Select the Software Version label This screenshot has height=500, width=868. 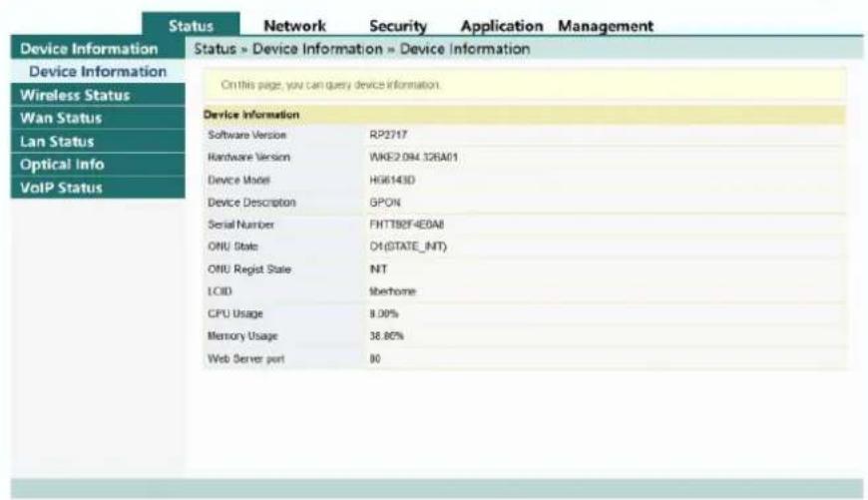pyautogui.click(x=246, y=135)
